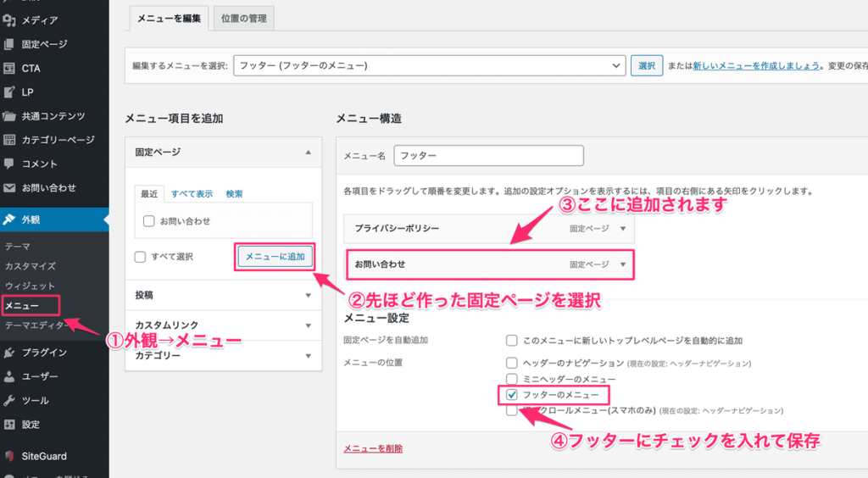
Task: Switch to the すべて表示 tab
Action: pos(192,194)
